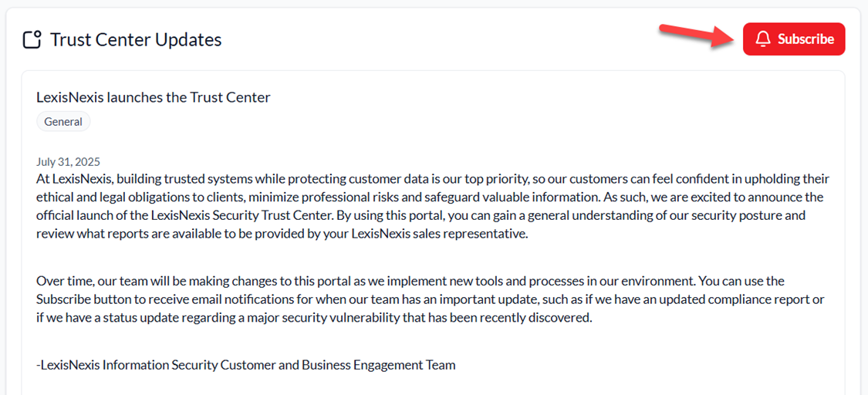Image resolution: width=868 pixels, height=395 pixels.
Task: Click the red arrow pointing to Subscribe
Action: 694,35
